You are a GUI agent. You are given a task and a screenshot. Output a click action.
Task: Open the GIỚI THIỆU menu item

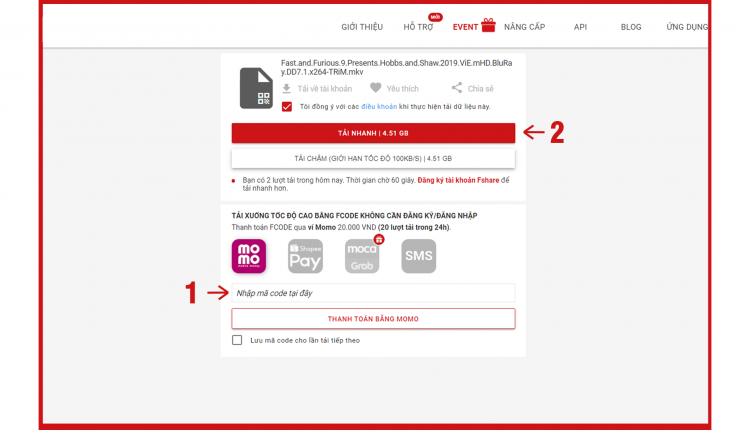pyautogui.click(x=362, y=27)
